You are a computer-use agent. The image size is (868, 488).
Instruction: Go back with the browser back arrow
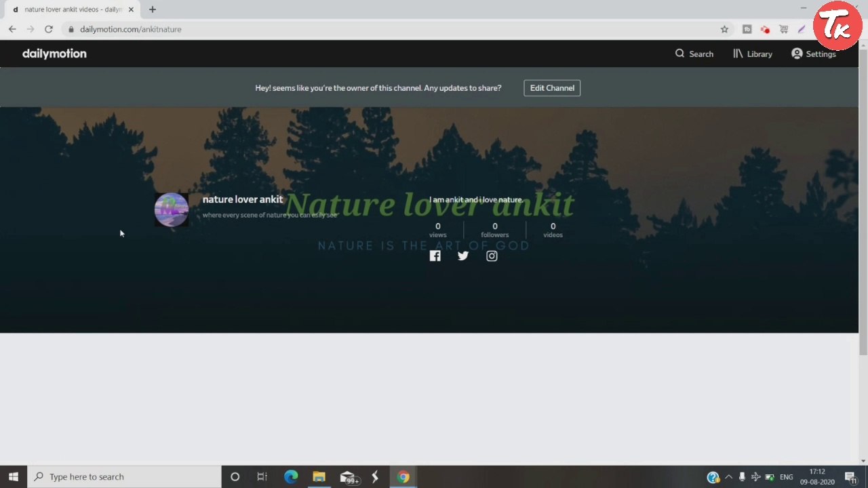(x=12, y=29)
